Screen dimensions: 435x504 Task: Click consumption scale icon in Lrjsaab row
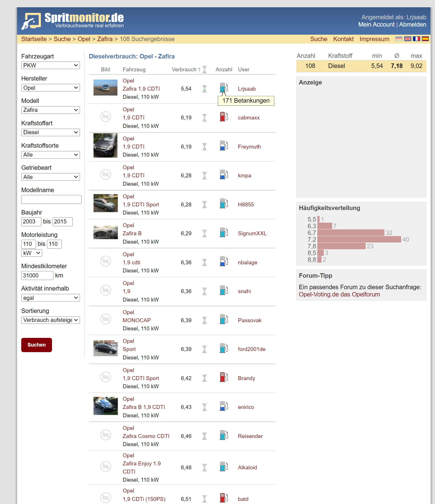pos(205,89)
